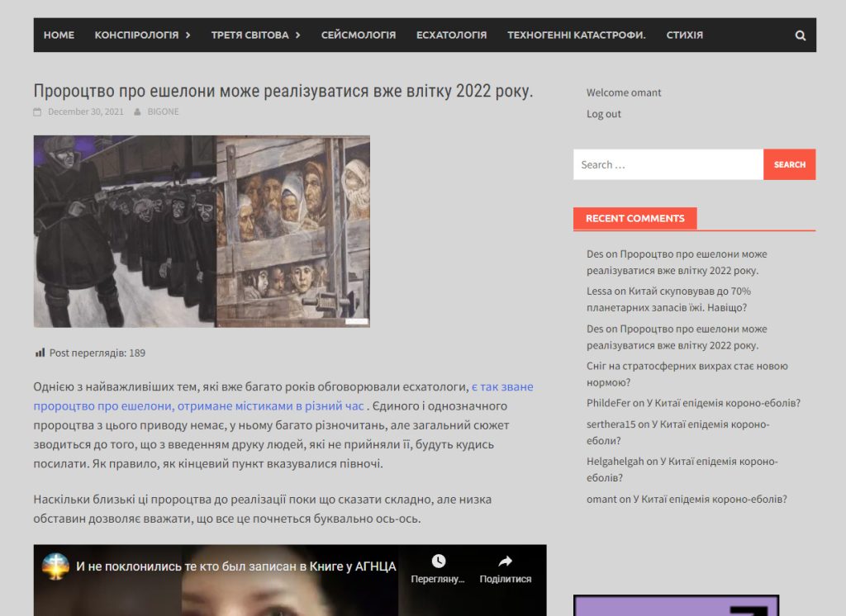Click the Log out link

coord(604,114)
